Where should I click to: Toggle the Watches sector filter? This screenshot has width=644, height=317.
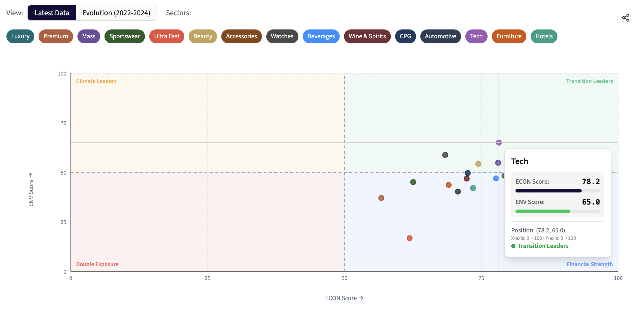click(282, 36)
